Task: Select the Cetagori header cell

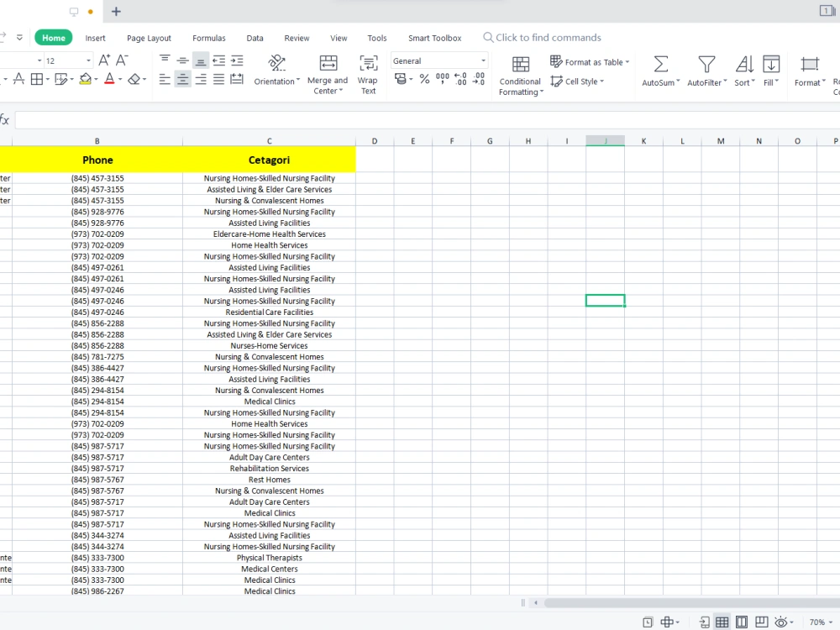Action: [x=269, y=160]
